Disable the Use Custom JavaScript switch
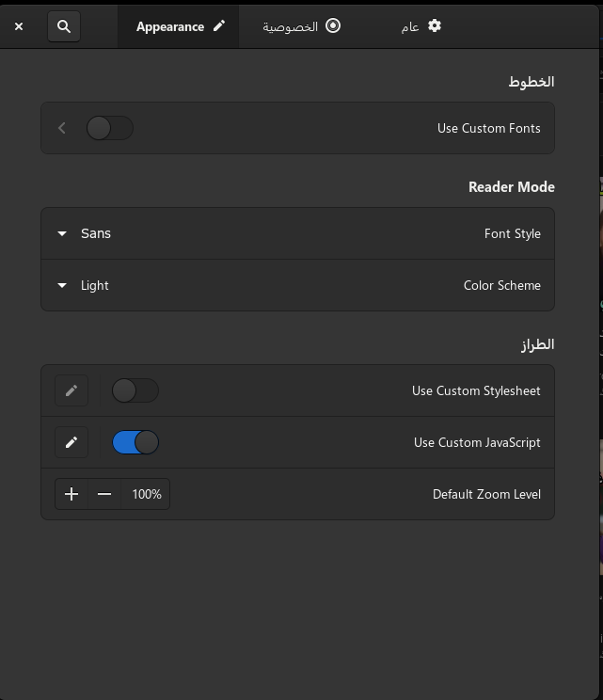603x700 pixels. (x=135, y=442)
